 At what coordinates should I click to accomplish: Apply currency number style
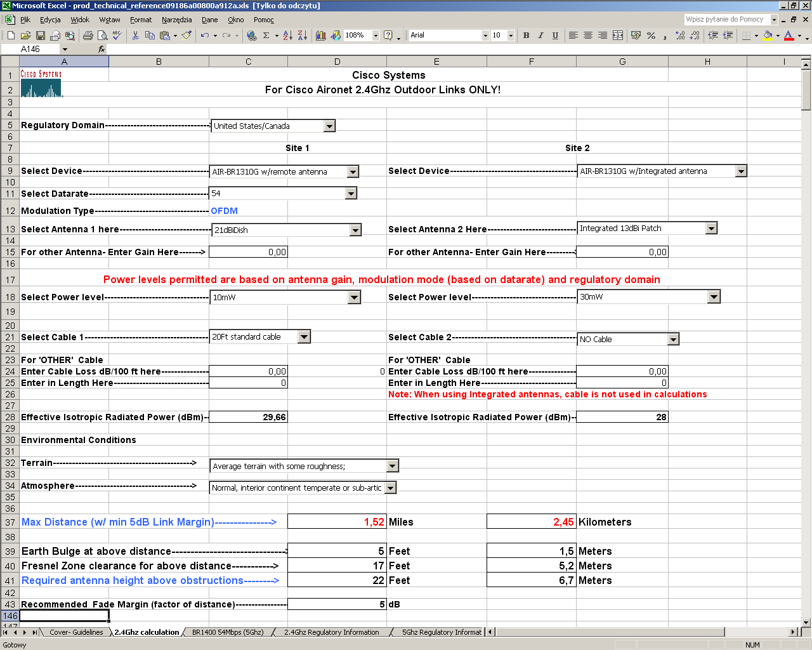[636, 36]
